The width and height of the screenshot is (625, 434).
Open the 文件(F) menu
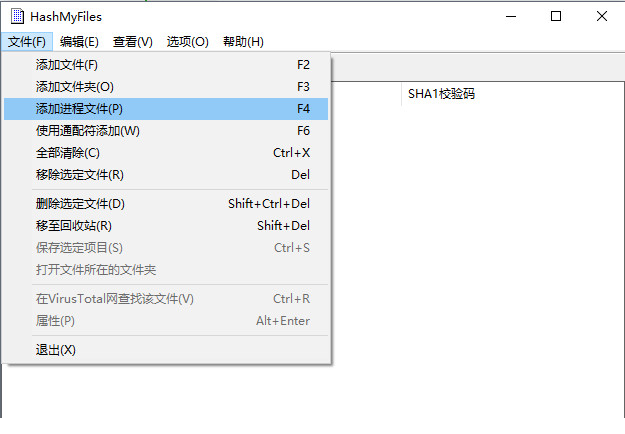click(x=27, y=41)
